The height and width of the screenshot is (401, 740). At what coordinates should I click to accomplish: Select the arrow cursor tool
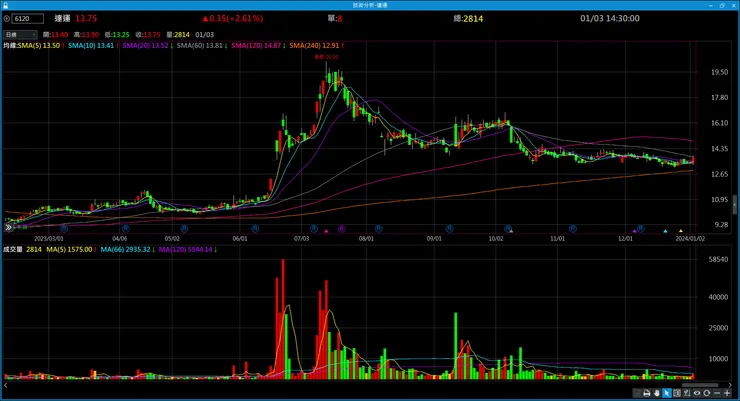[666, 393]
